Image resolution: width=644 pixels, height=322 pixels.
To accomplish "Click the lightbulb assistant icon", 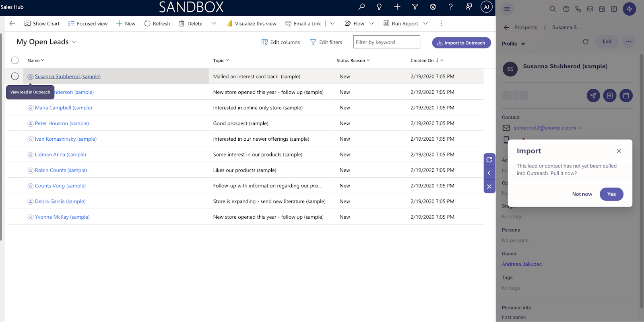I will pos(379,7).
